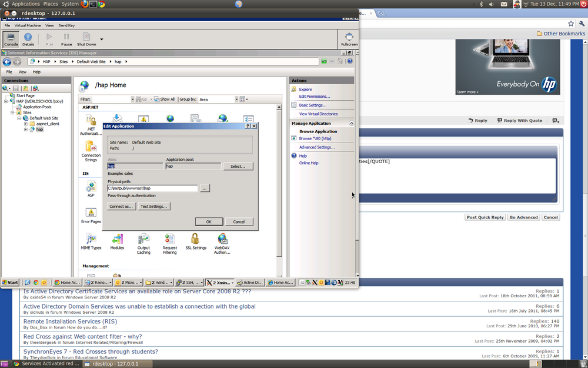Image resolution: width=588 pixels, height=368 pixels.
Task: Open the Send Key menu
Action: coord(66,25)
